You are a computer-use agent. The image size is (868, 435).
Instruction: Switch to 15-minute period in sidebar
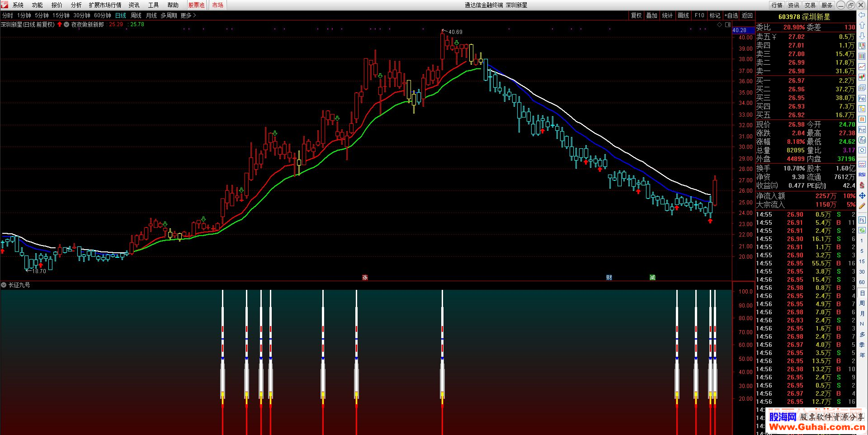click(862, 261)
